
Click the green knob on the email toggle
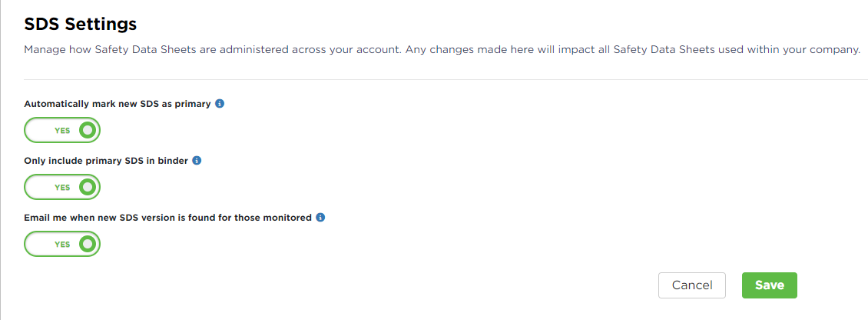tap(88, 245)
